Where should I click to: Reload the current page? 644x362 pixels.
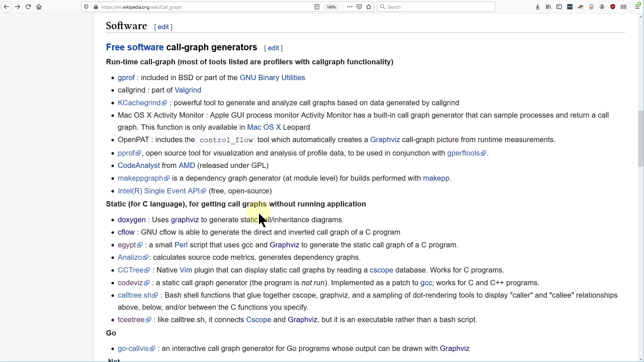[28, 7]
